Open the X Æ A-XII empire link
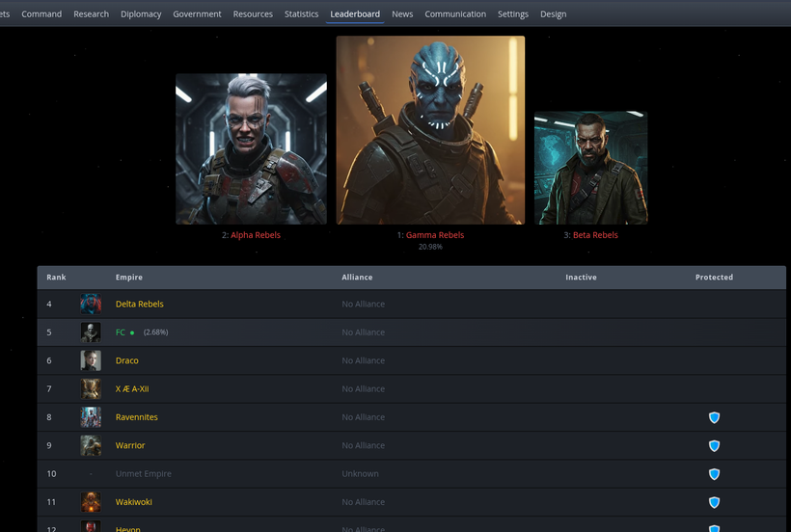Screen dimensions: 791x532 click(132, 388)
